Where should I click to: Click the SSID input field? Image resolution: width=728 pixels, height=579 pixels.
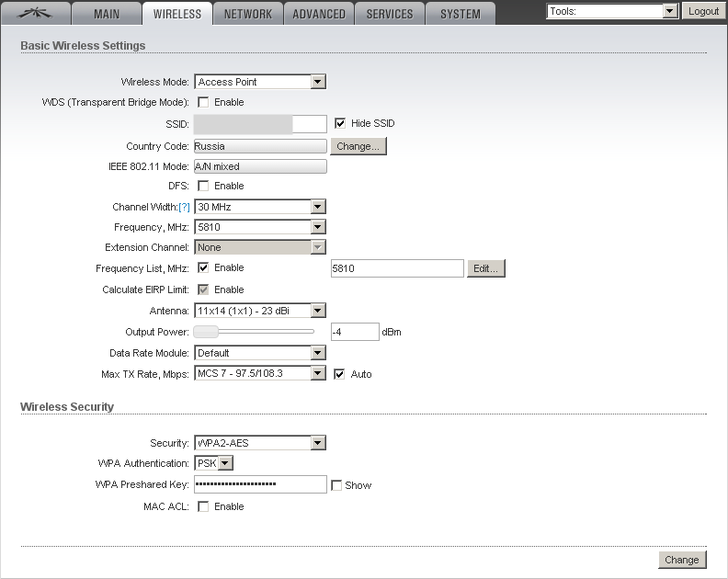tap(260, 124)
